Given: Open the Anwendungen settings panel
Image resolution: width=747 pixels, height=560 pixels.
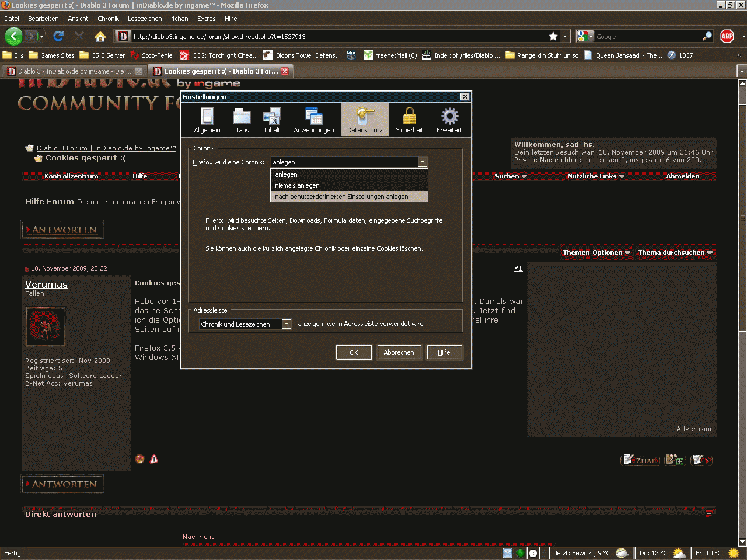Looking at the screenshot, I should click(x=313, y=120).
